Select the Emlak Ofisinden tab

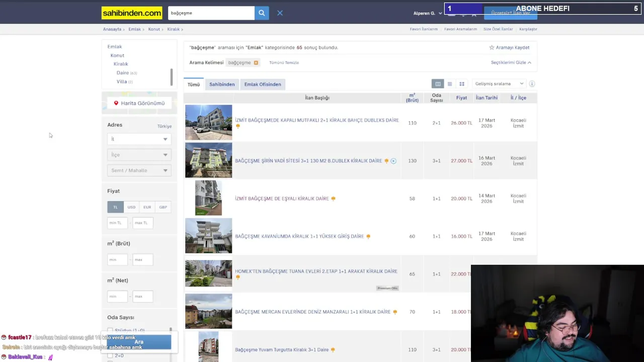(263, 84)
